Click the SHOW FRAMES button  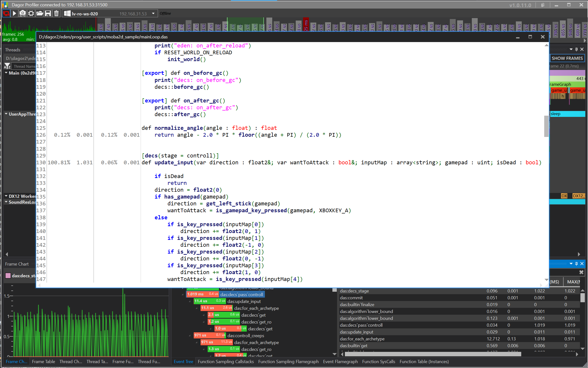567,58
